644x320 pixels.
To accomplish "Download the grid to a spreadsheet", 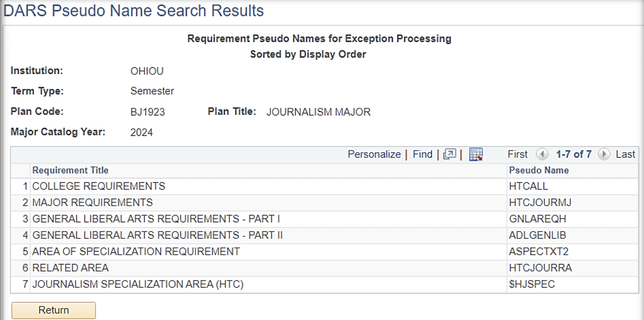I will click(x=475, y=154).
